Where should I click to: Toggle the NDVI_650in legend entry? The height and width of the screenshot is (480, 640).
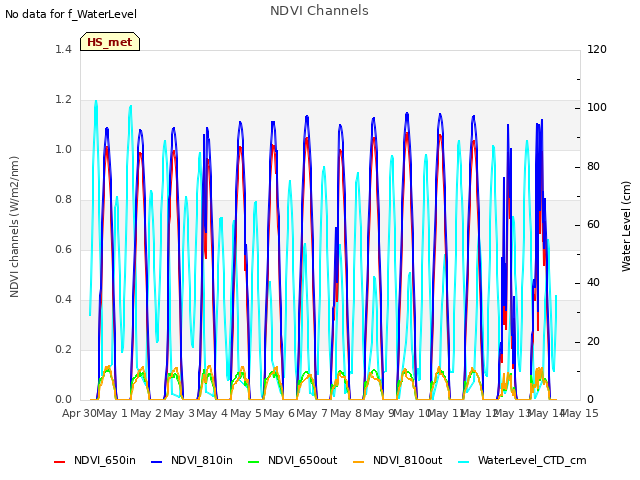pos(95,460)
